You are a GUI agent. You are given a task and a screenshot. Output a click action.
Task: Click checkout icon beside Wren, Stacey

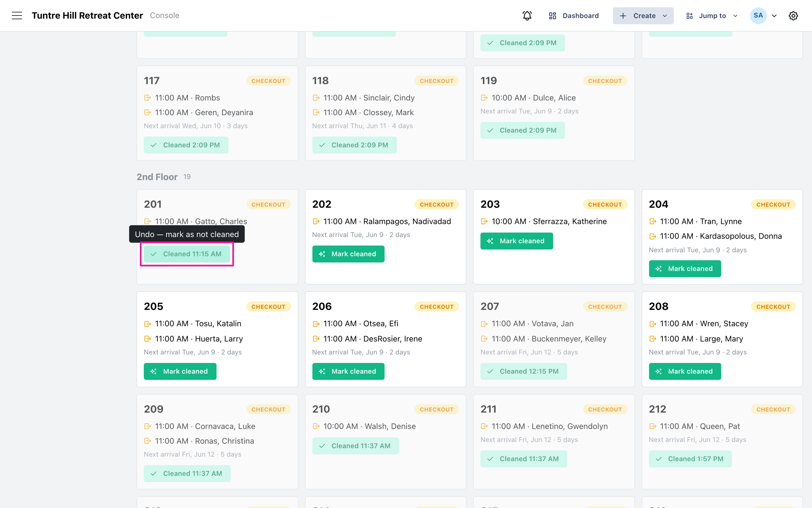(x=653, y=323)
